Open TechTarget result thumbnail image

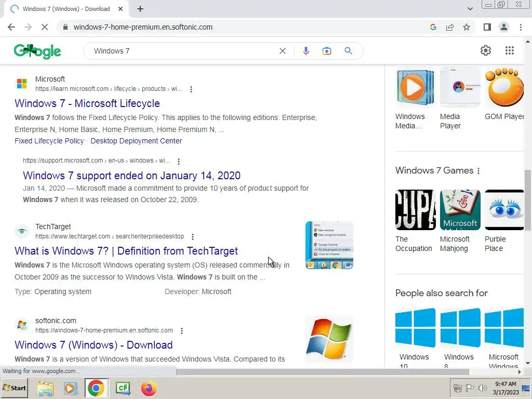click(329, 245)
